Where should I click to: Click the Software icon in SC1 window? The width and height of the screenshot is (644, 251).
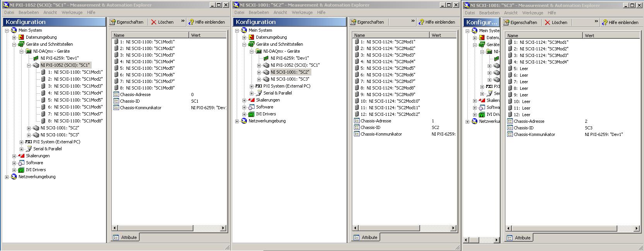click(21, 163)
